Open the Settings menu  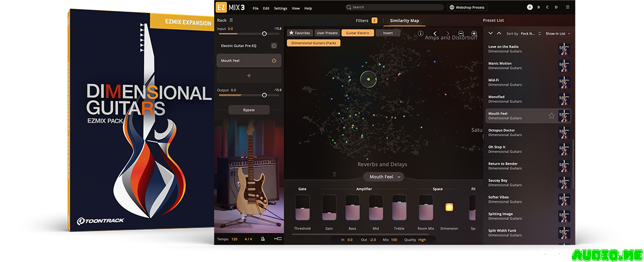pos(280,9)
